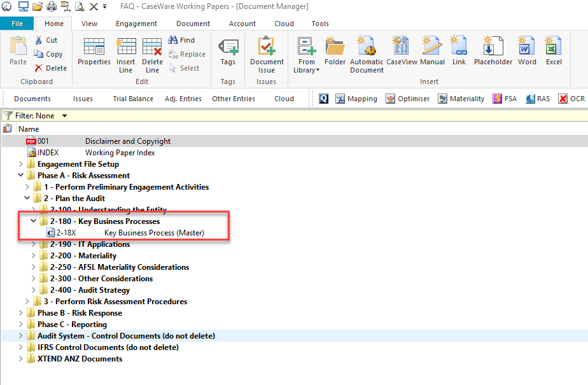
Task: Switch to the Issues view
Action: (x=83, y=99)
